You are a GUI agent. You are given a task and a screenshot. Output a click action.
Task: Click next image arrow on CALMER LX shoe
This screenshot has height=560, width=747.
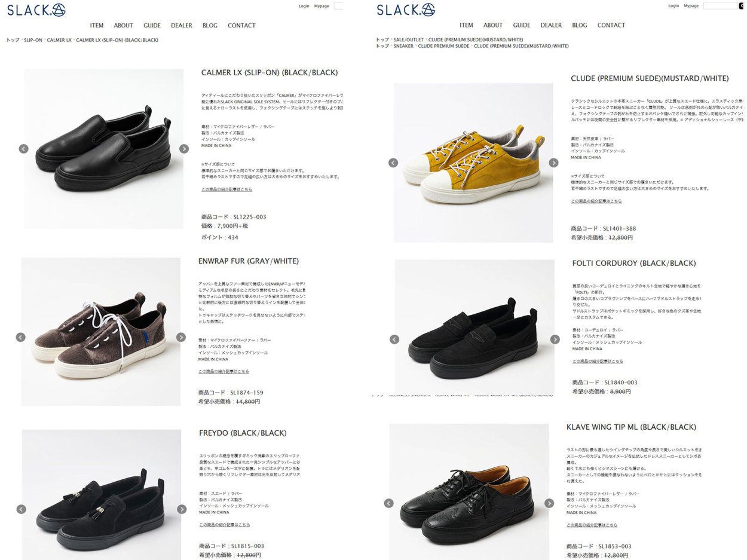184,149
